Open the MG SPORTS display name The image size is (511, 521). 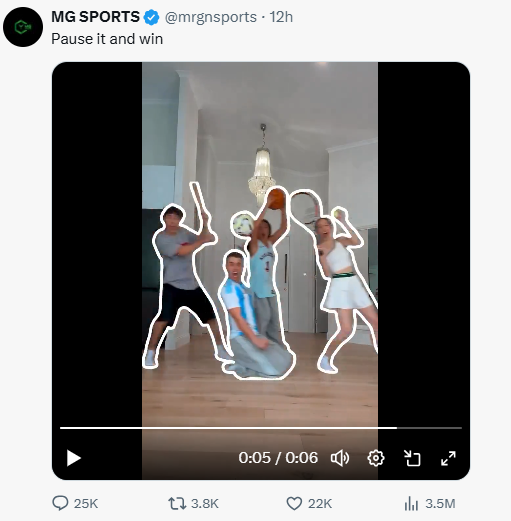coord(95,17)
